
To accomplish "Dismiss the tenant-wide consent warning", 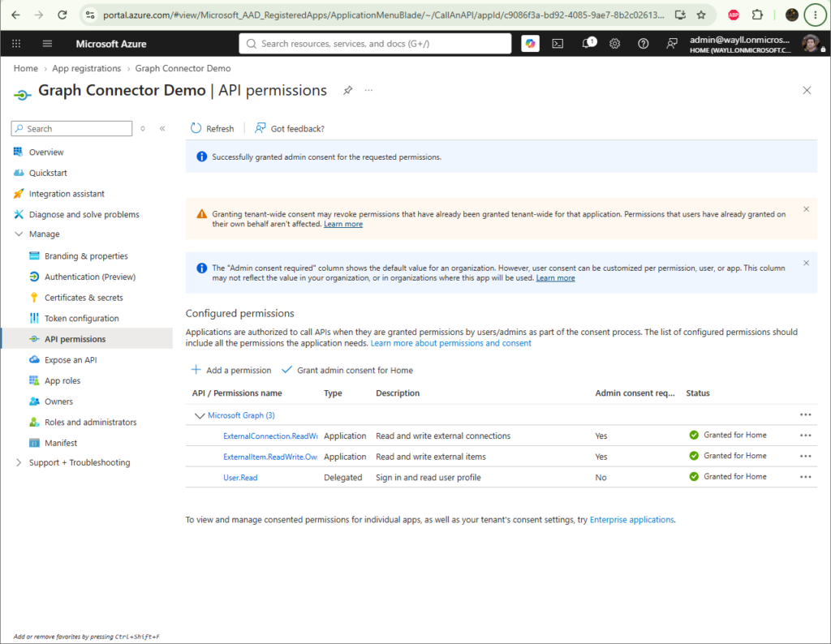I will coord(806,209).
